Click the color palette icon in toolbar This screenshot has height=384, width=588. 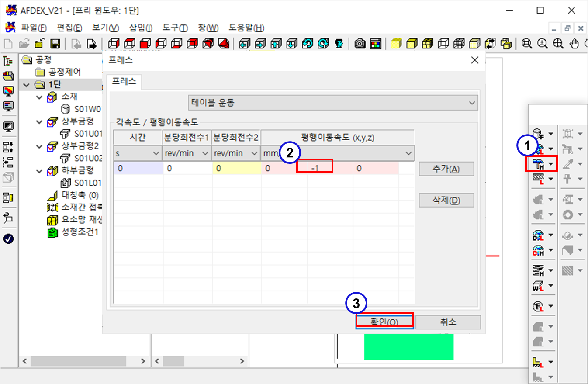click(375, 44)
